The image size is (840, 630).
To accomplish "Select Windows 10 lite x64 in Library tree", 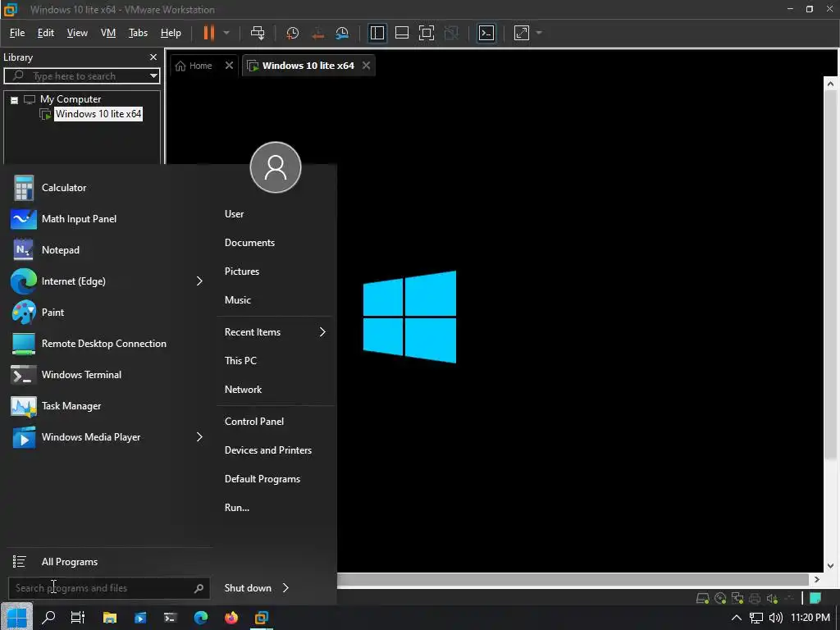I will [98, 114].
